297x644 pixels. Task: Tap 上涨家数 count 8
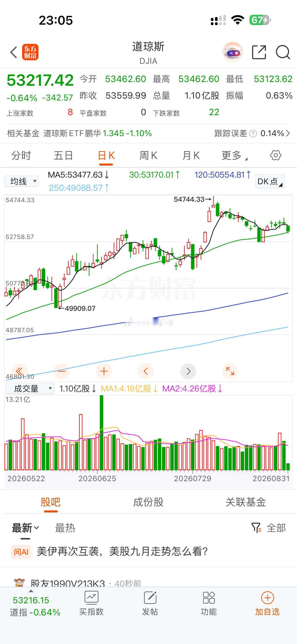click(70, 112)
